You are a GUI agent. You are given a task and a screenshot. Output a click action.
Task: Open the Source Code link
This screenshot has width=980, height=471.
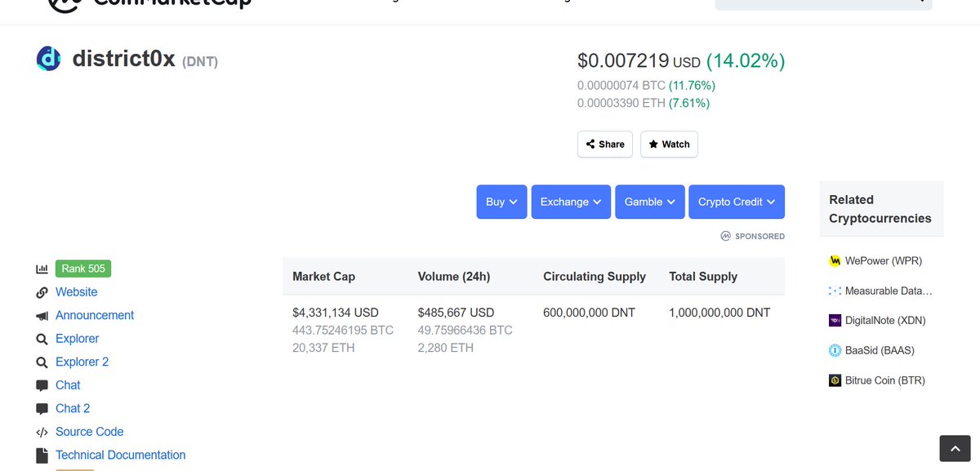click(x=90, y=432)
